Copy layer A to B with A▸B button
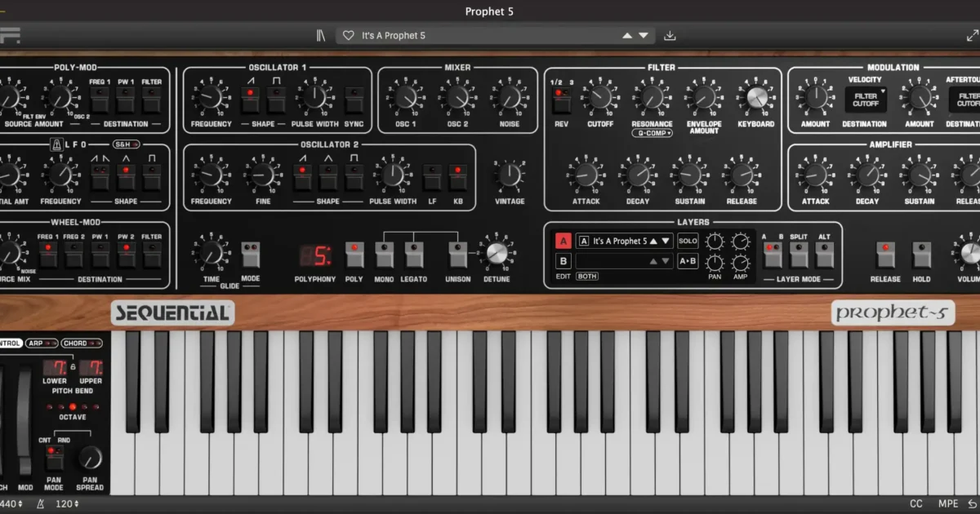The image size is (980, 514). point(688,261)
